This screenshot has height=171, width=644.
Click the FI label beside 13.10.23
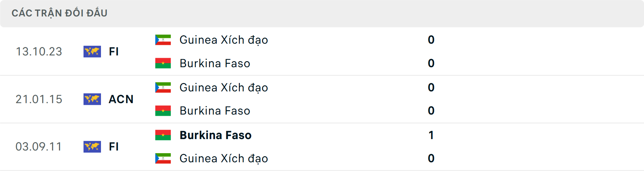(114, 51)
